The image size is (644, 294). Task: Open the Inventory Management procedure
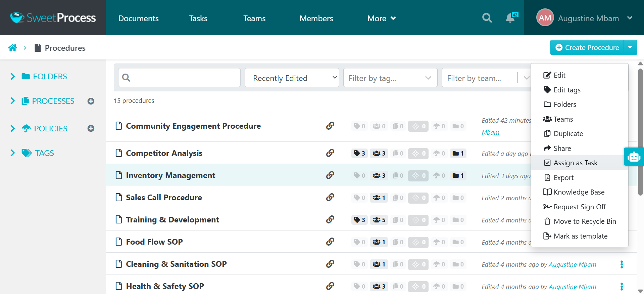tap(170, 175)
